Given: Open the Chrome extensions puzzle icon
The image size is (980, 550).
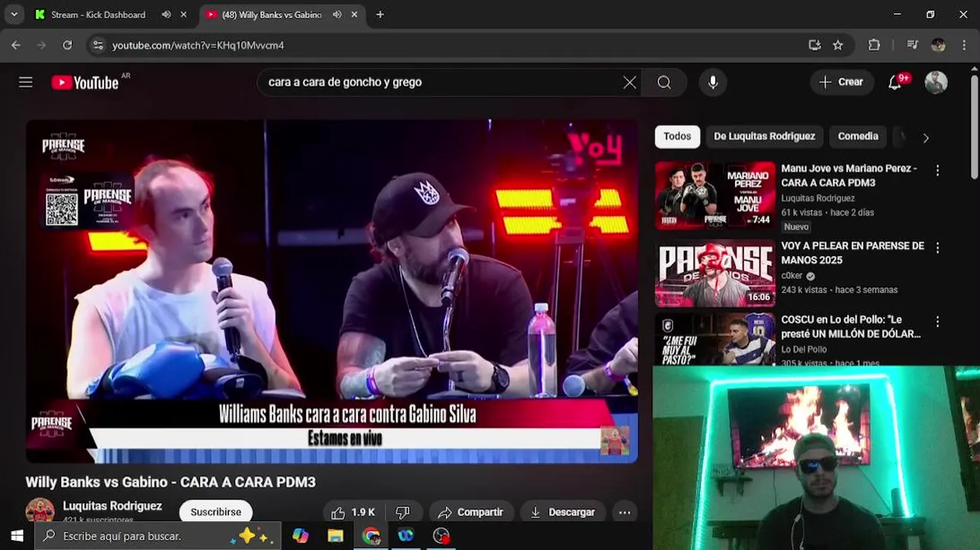Looking at the screenshot, I should (875, 45).
